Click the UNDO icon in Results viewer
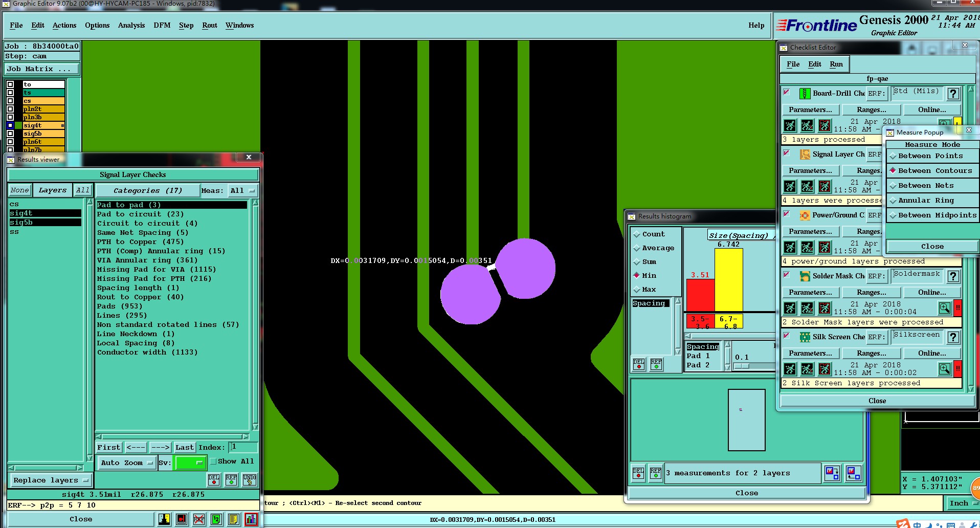This screenshot has height=528, width=980. [250, 479]
